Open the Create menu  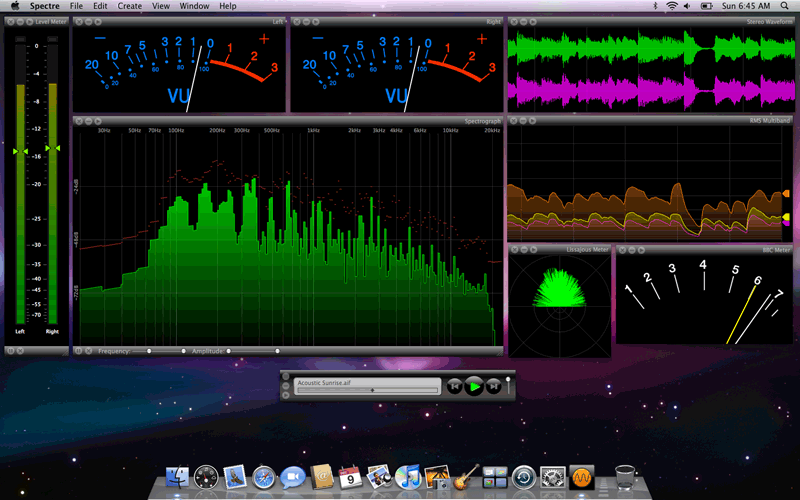tap(130, 6)
